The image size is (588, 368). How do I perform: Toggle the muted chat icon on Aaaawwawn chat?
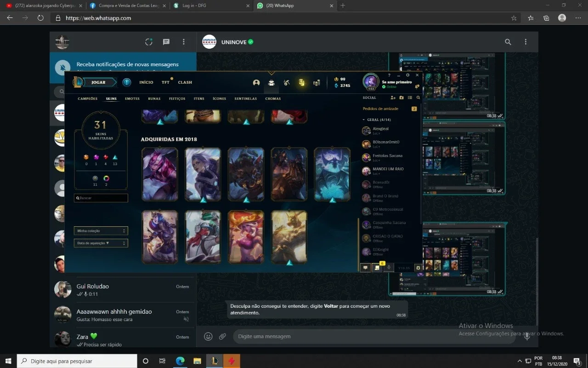(186, 319)
